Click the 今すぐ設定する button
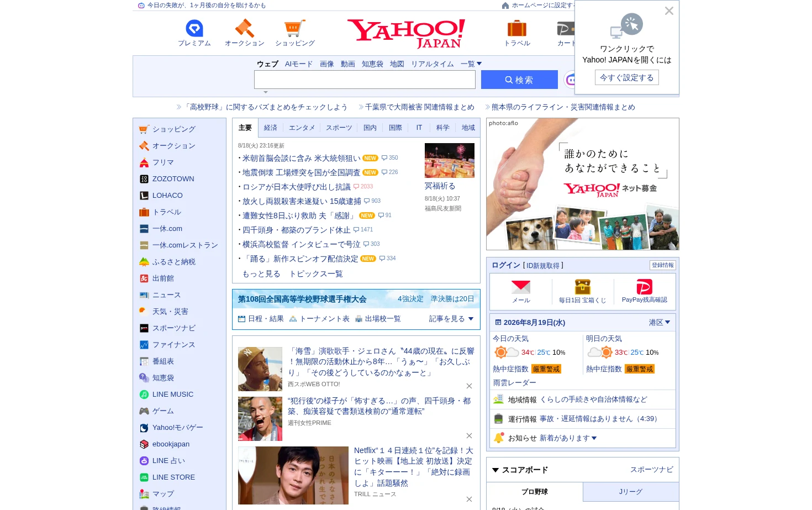 coord(627,78)
